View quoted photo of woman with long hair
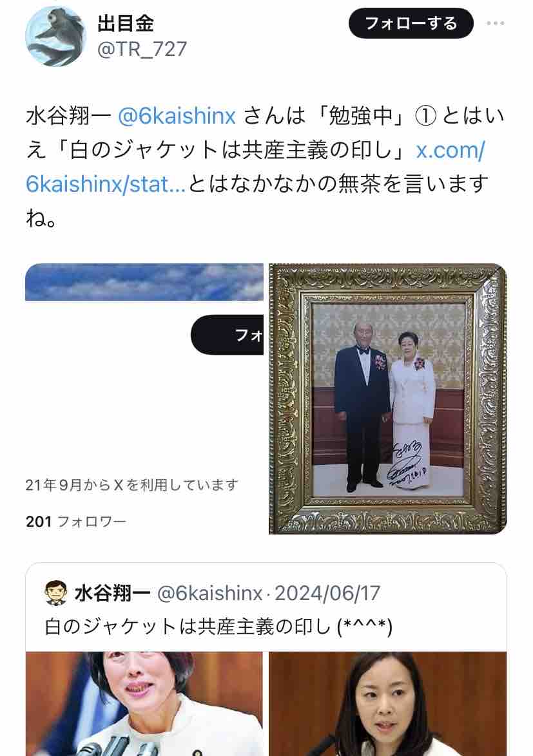Viewport: 533px width, 756px height. 388,704
